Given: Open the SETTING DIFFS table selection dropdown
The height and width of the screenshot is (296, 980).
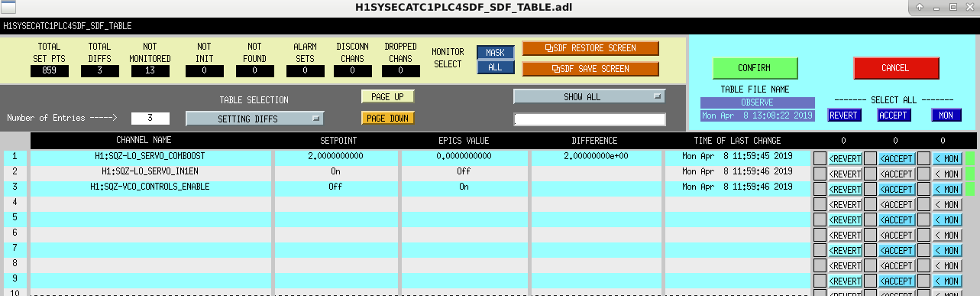Looking at the screenshot, I should pyautogui.click(x=254, y=119).
